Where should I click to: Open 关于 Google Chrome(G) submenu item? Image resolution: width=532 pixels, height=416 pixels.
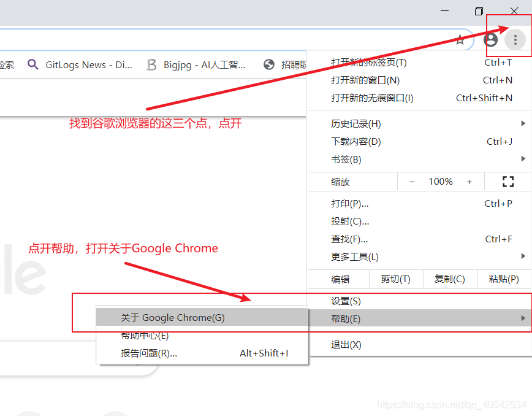click(202, 317)
